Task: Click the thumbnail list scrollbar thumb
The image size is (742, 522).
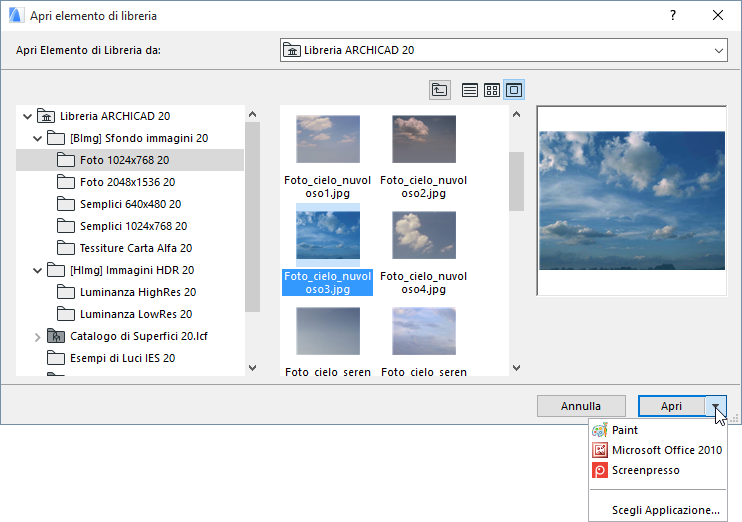Action: pos(517,181)
